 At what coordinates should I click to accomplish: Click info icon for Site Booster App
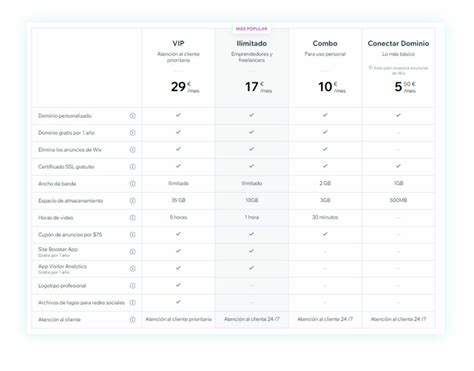pos(132,252)
